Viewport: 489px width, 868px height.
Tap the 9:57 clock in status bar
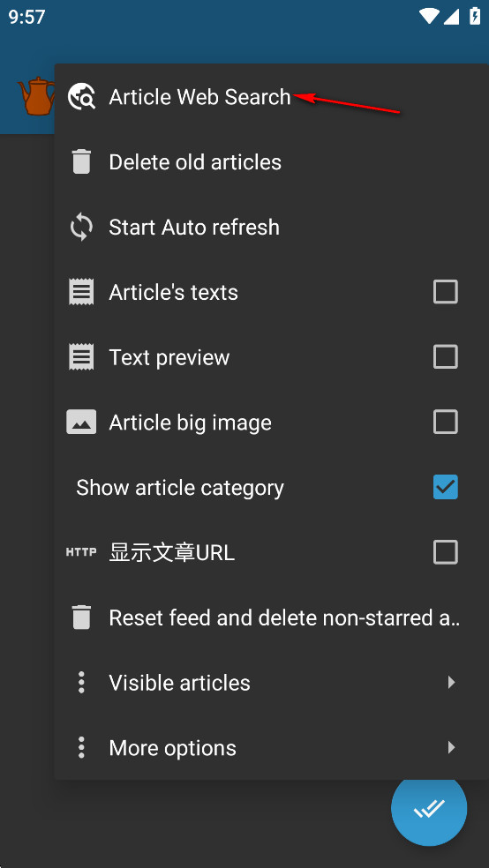click(x=26, y=17)
